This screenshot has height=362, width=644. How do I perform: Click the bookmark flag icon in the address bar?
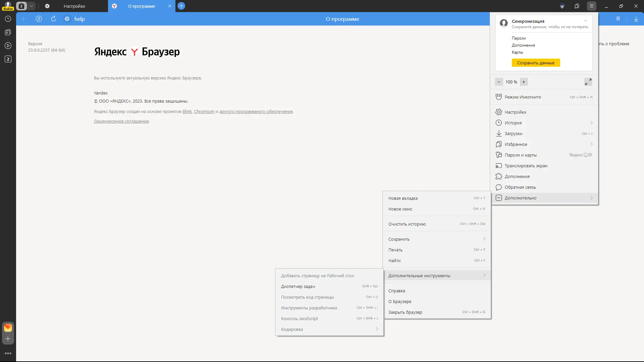618,19
